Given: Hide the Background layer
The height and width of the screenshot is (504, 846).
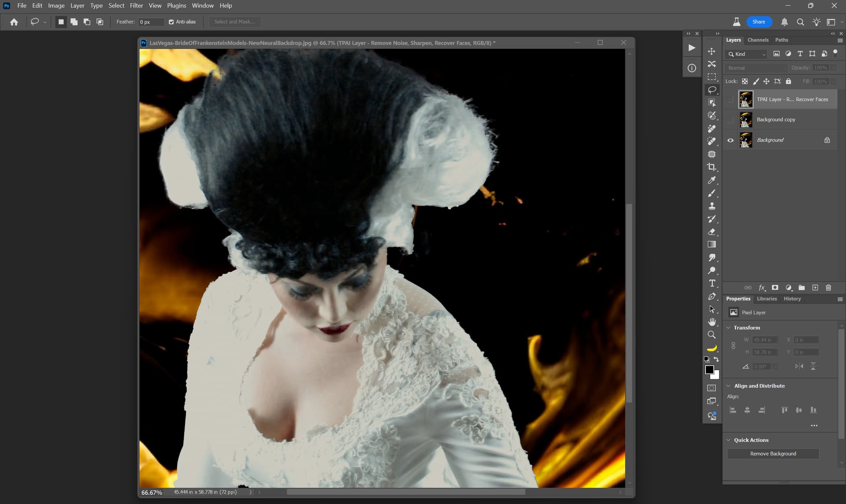Looking at the screenshot, I should (730, 140).
